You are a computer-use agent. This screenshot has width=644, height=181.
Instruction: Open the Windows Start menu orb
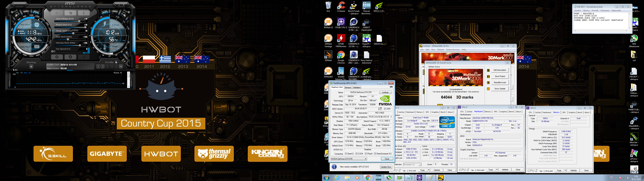coord(326,178)
